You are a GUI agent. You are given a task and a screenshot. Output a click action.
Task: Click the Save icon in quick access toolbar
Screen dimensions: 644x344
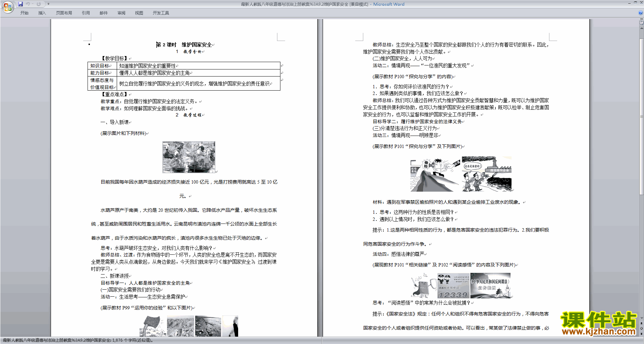point(20,4)
